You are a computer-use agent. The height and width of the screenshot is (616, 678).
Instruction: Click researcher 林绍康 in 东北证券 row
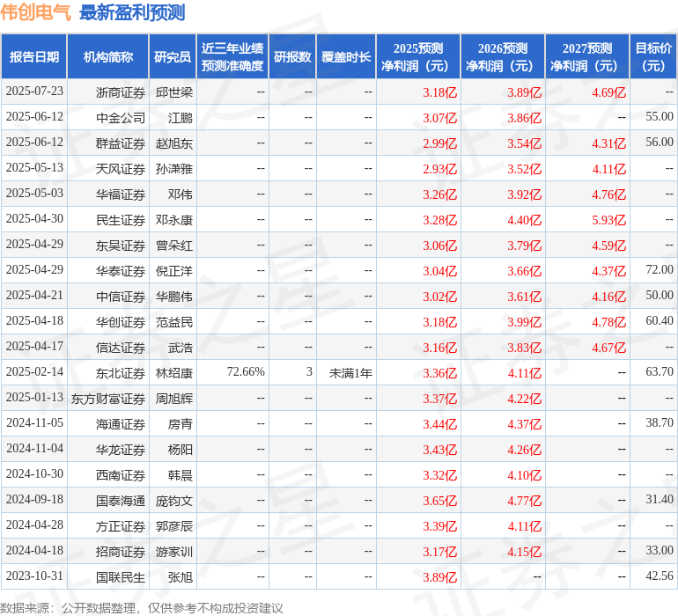click(x=173, y=373)
